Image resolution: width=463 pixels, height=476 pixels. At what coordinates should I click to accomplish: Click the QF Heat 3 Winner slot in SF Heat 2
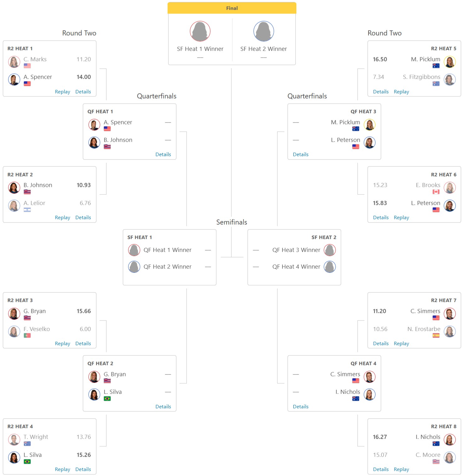coord(296,250)
